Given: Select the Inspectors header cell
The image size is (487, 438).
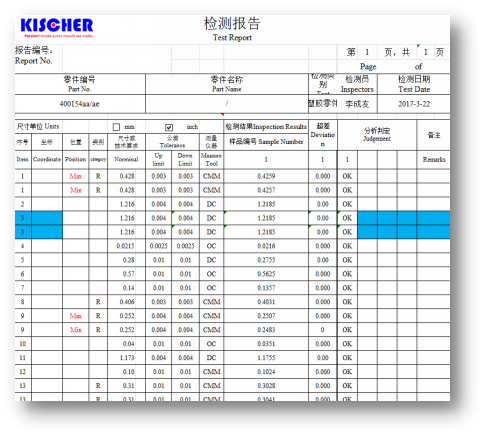Looking at the screenshot, I should [357, 84].
